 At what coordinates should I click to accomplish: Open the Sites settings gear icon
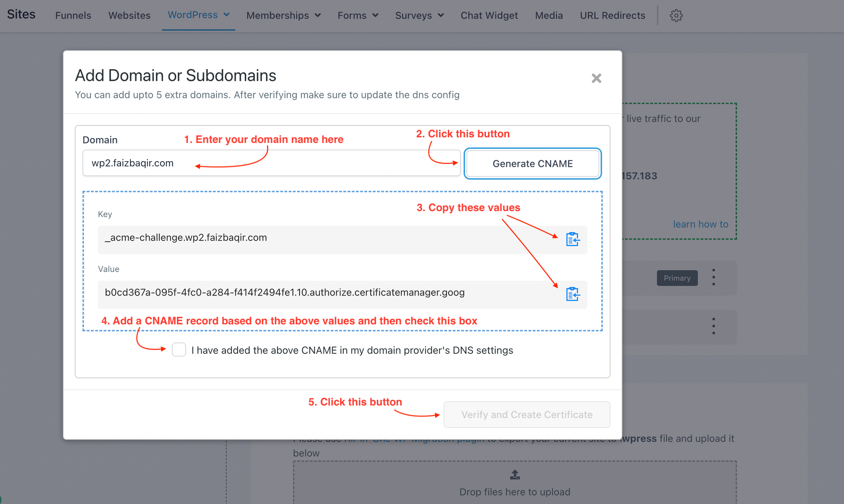676,16
